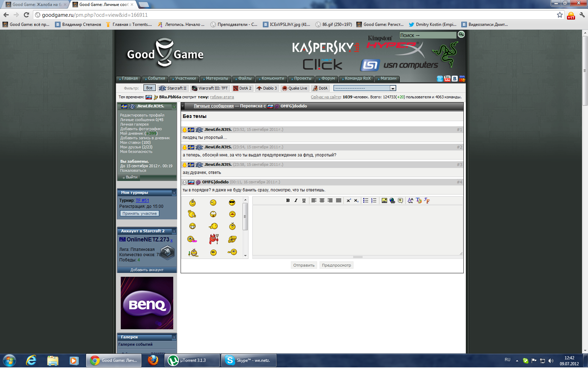This screenshot has height=373, width=588.
Task: Open the Twitter social icon
Action: point(440,79)
